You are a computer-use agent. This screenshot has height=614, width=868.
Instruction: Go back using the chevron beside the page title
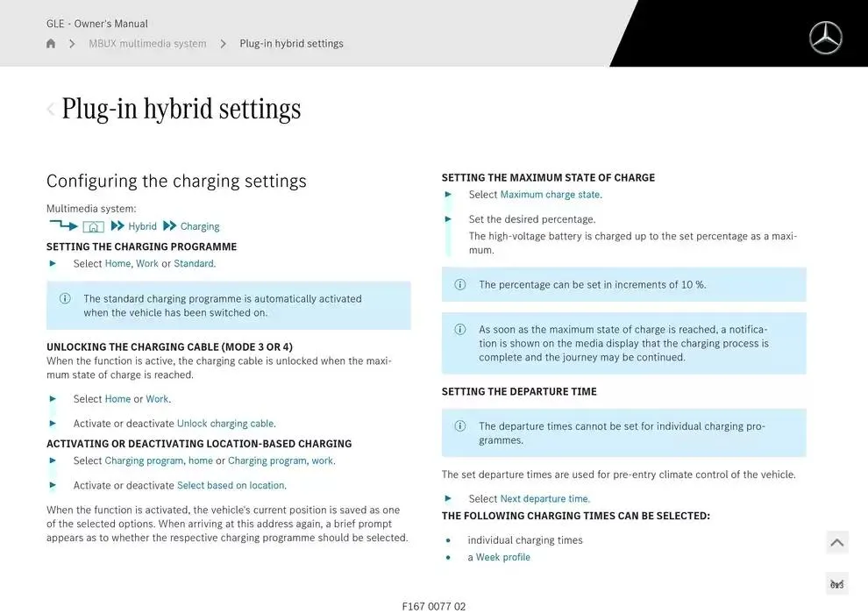(51, 110)
